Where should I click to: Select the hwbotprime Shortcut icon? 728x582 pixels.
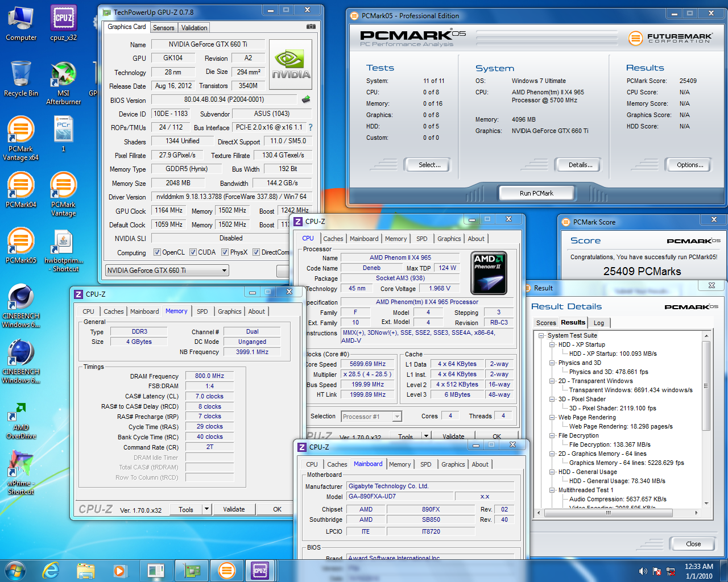(64, 250)
